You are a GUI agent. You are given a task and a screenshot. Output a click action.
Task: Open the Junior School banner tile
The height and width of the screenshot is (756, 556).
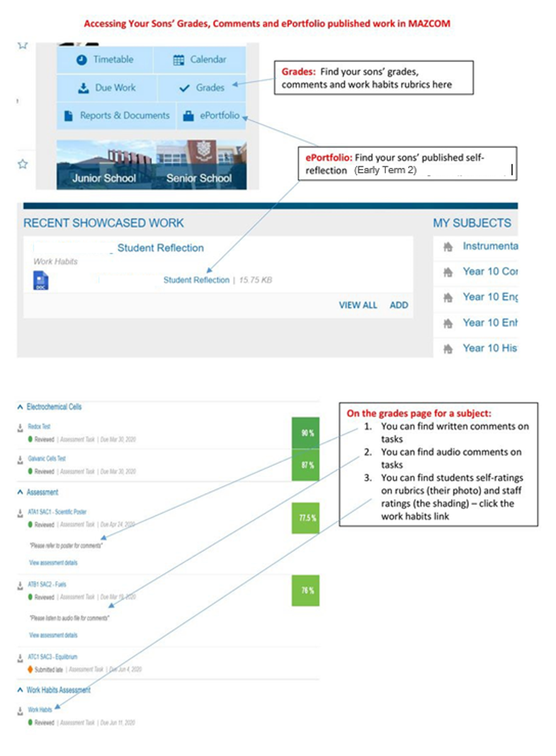(x=104, y=170)
